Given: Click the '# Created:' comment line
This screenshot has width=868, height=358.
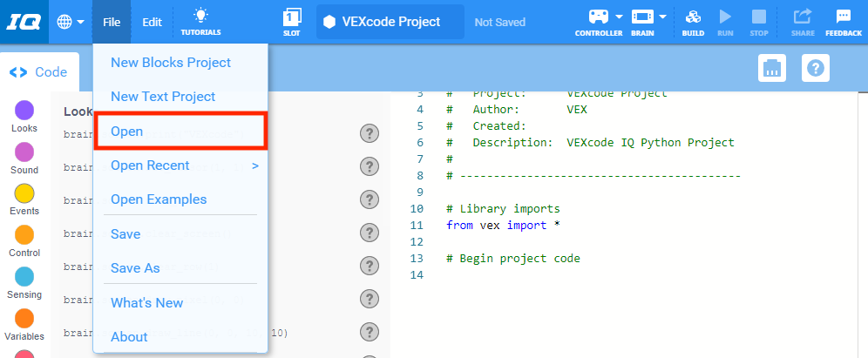Looking at the screenshot, I should (486, 126).
